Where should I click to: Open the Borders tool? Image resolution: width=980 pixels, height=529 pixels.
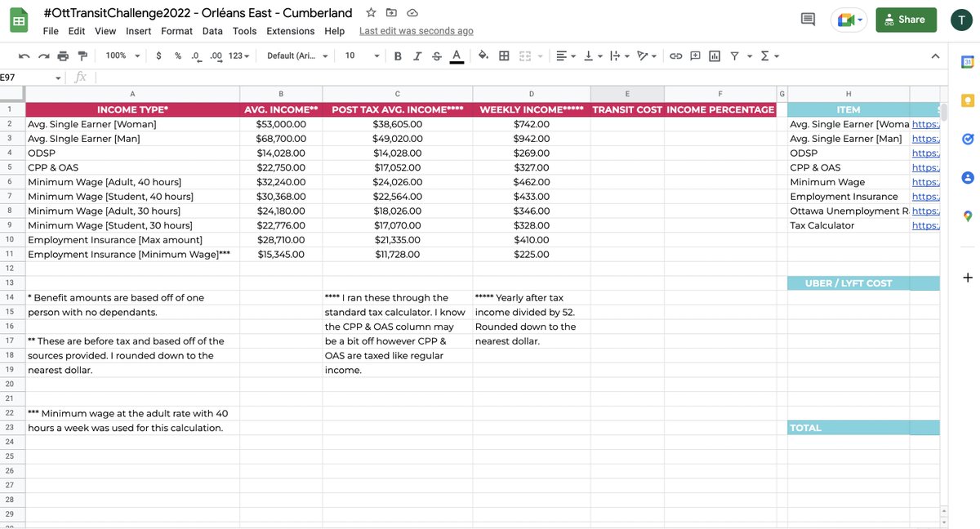pos(504,56)
